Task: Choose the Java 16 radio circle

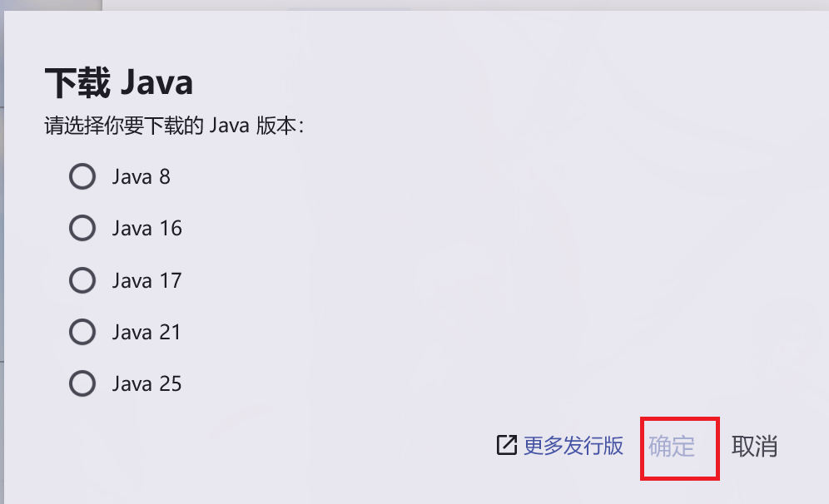Action: point(82,228)
